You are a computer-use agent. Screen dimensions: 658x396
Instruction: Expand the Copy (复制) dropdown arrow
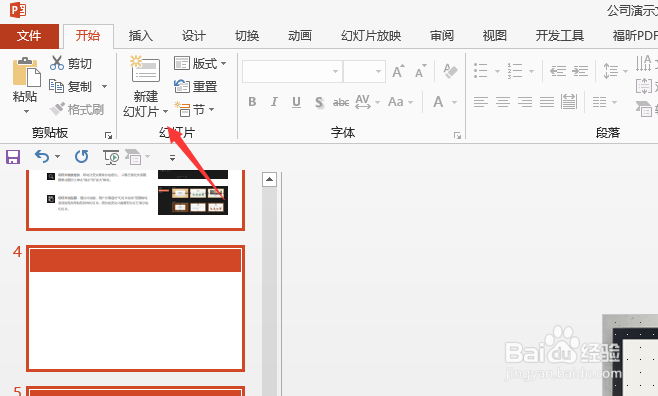[x=104, y=86]
